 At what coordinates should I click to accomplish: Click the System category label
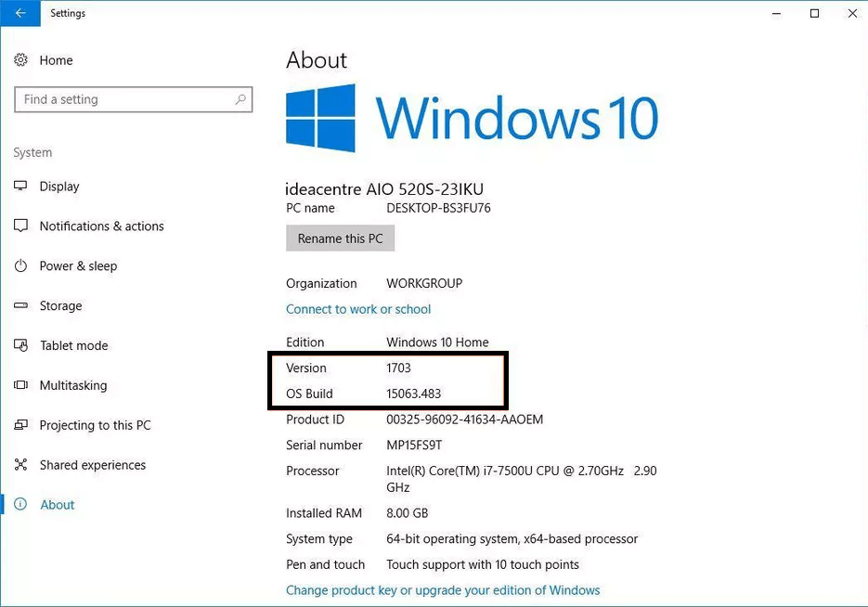tap(32, 153)
